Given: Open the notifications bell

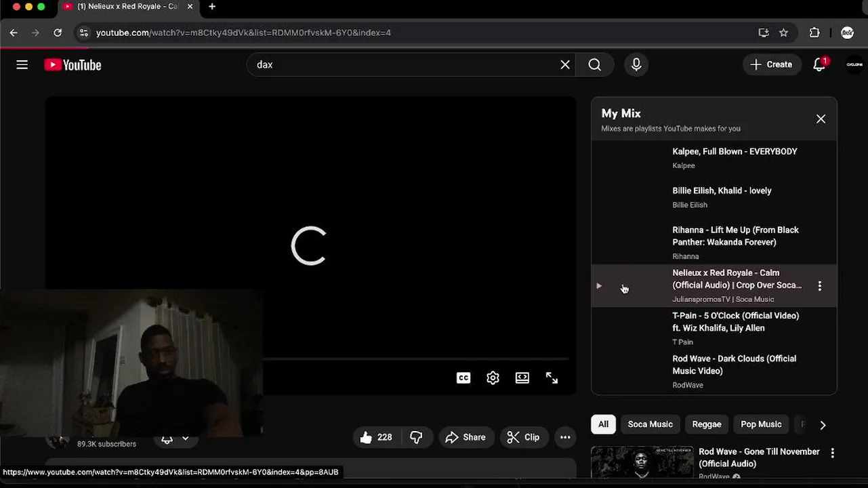Looking at the screenshot, I should [820, 64].
